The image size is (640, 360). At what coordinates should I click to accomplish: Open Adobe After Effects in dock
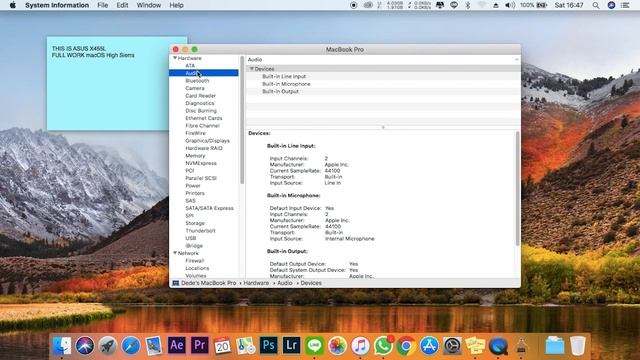pyautogui.click(x=176, y=346)
